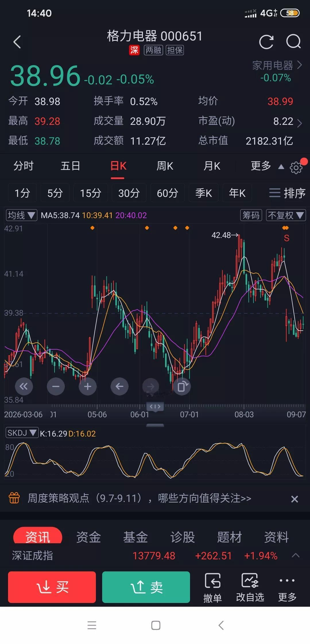
Task: Open SKDJ indicator dropdown
Action: (x=22, y=432)
